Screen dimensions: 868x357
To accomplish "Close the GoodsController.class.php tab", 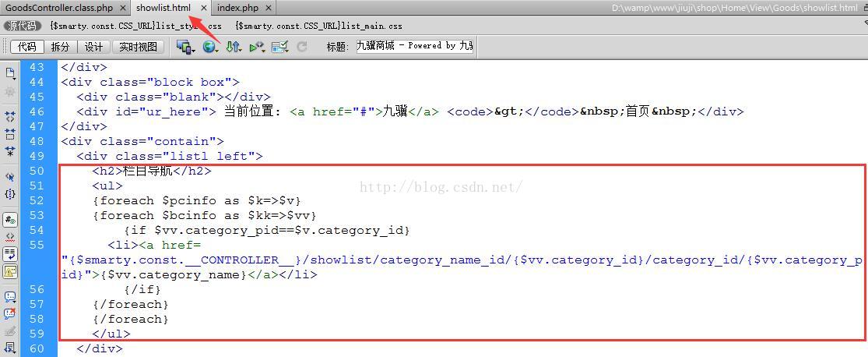I will tap(122, 8).
